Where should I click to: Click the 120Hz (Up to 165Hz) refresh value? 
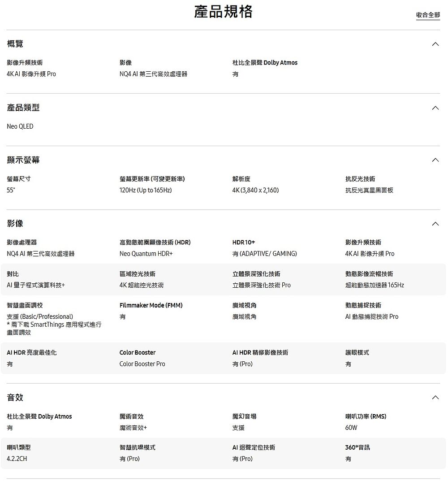[146, 190]
